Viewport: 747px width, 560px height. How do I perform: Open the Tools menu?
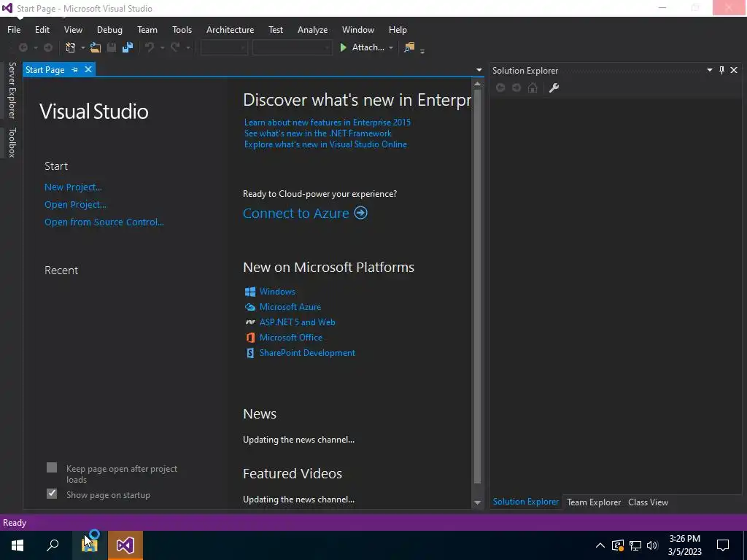click(x=182, y=29)
